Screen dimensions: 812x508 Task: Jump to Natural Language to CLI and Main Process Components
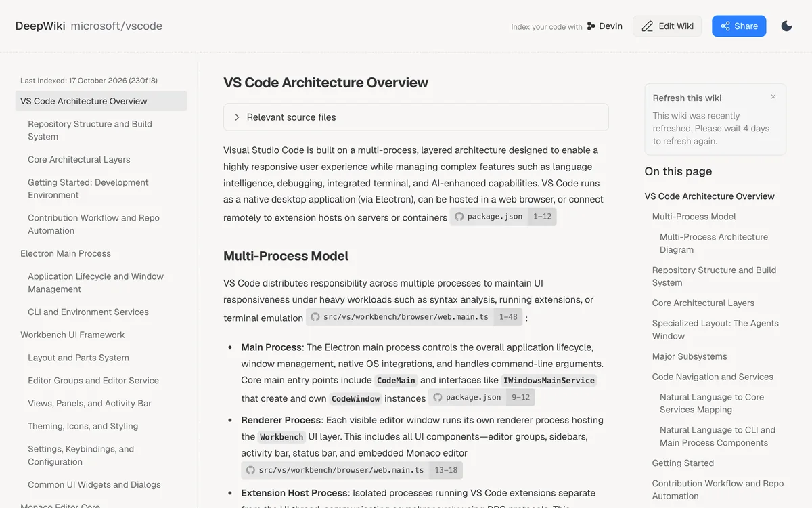717,436
